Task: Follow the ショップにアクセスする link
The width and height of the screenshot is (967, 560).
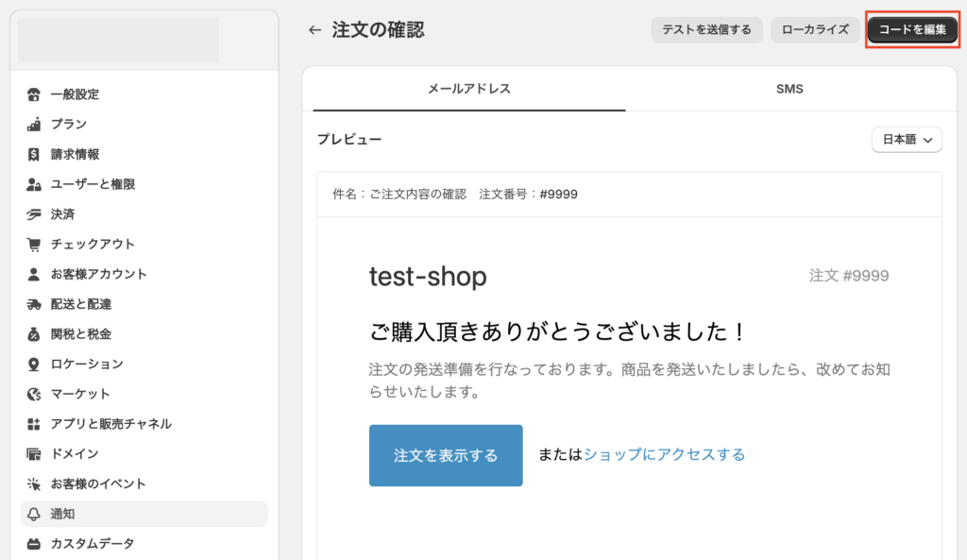Action: 664,455
